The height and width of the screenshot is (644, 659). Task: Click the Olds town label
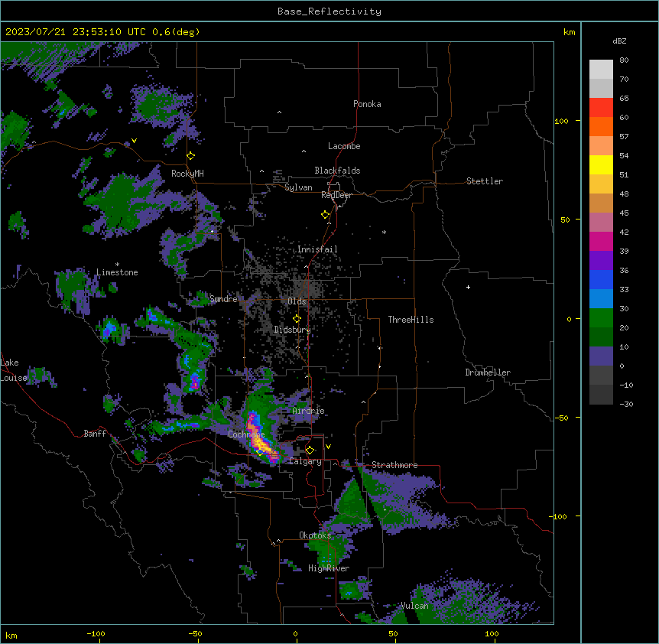[x=297, y=301]
